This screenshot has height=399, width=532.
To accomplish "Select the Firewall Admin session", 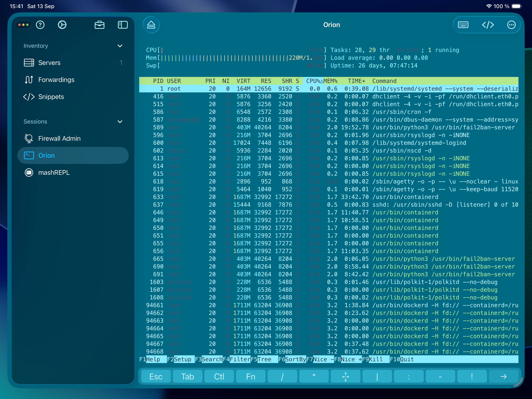I will [x=59, y=139].
